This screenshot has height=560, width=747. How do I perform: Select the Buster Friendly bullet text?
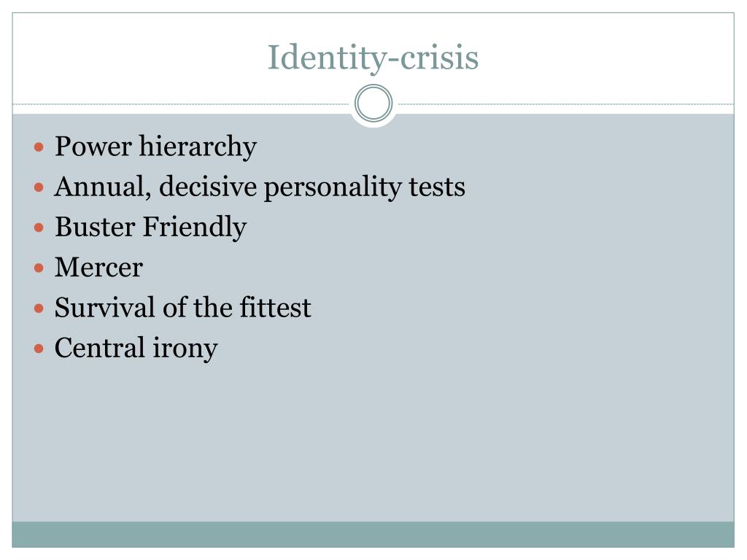tap(150, 227)
